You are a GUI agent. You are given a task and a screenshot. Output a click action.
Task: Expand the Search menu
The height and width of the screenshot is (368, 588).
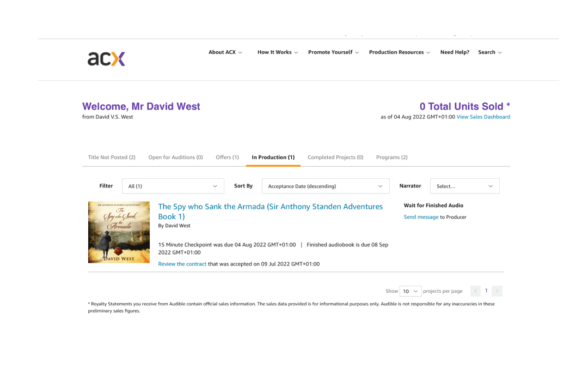click(490, 52)
